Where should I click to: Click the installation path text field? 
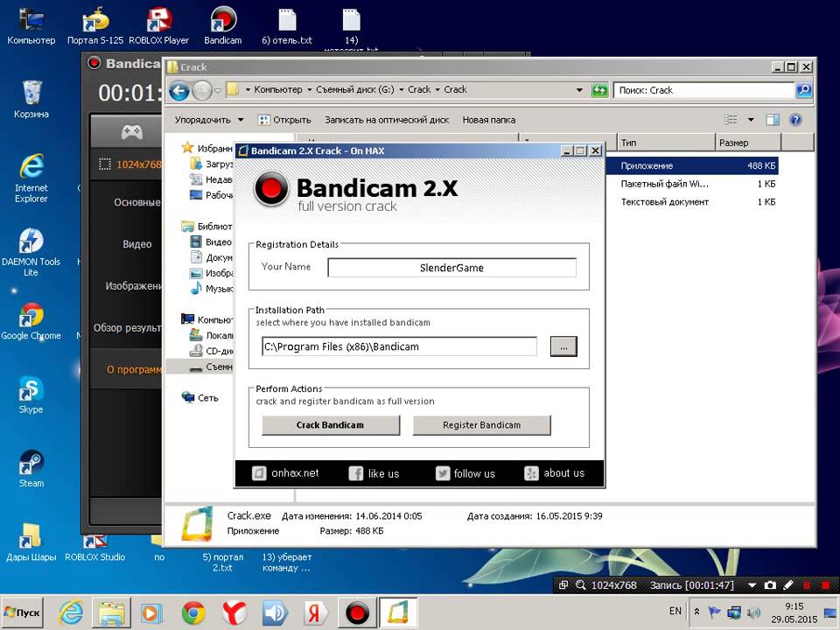pos(399,346)
